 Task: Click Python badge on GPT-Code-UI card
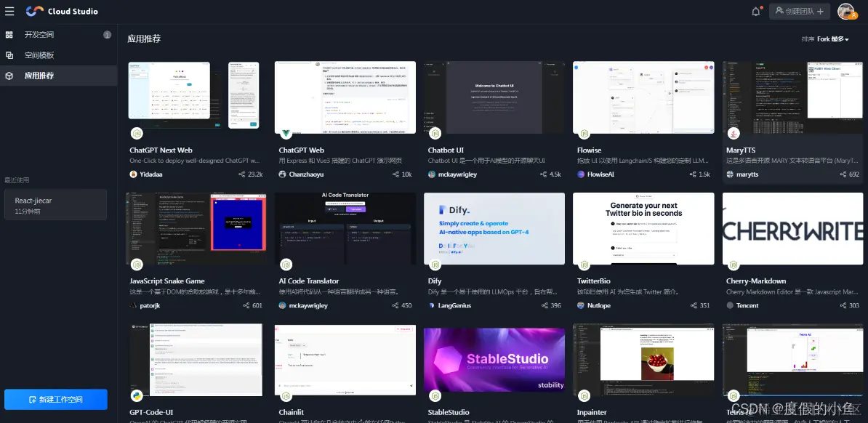pos(137,395)
